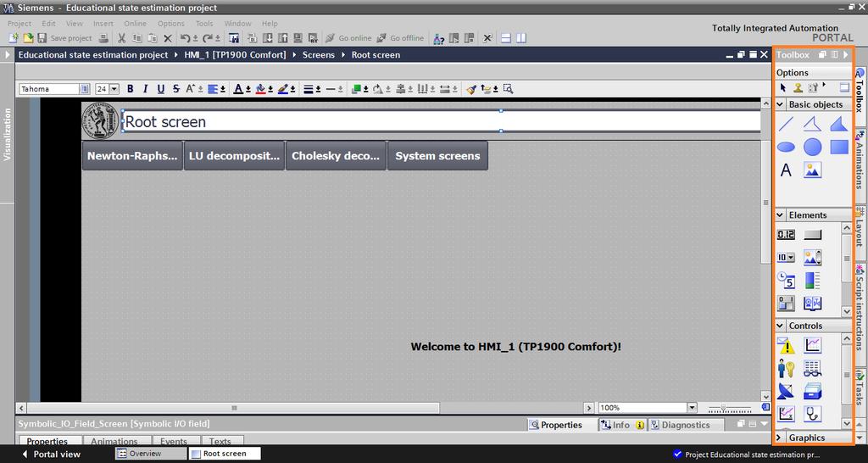Toggle Underline text formatting
Screen dimensions: 868x463
tap(160, 88)
